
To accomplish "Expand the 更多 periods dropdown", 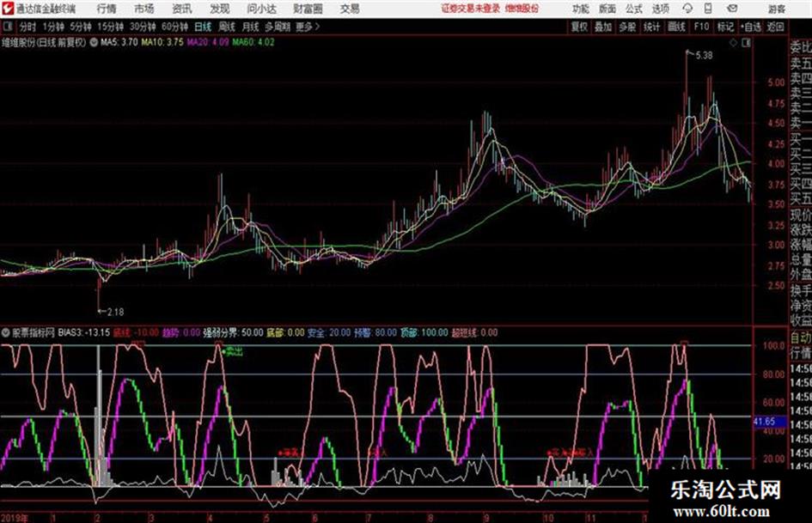I will click(x=308, y=27).
